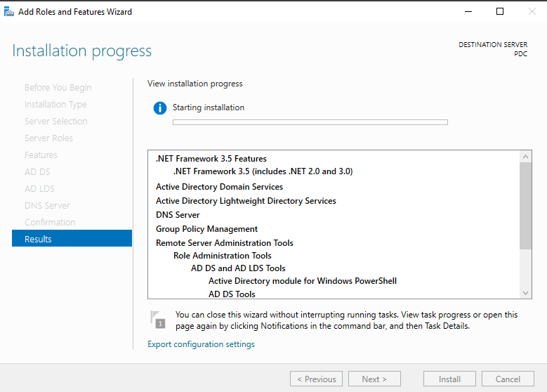Select the highlighted Results step

[x=72, y=238]
